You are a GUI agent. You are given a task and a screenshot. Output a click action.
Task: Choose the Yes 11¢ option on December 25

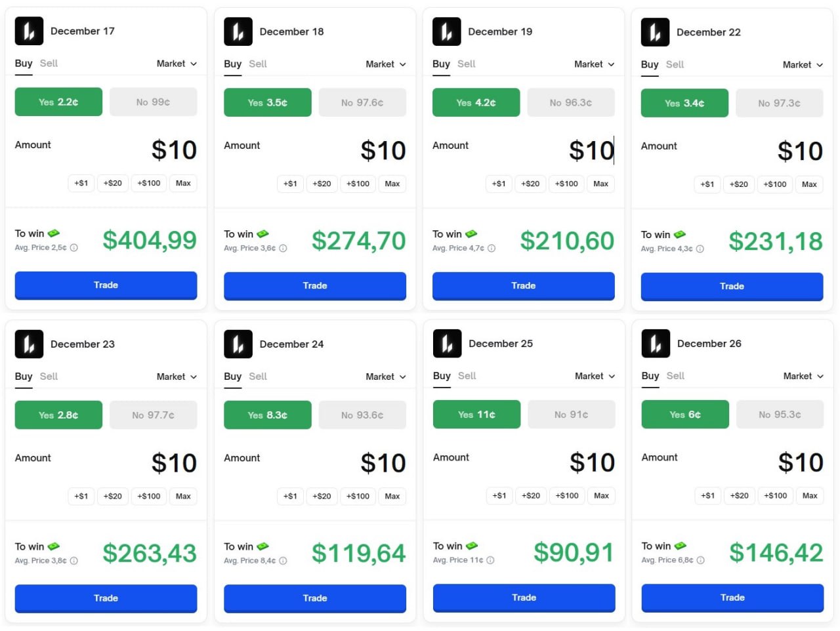tap(476, 414)
